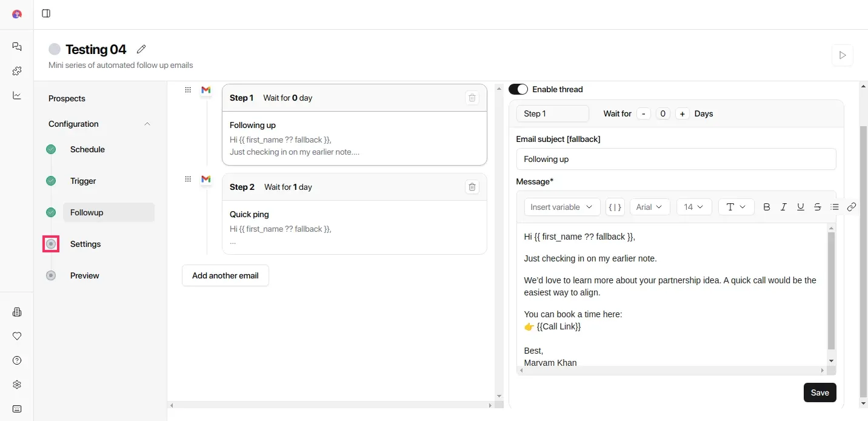Delete Step 2 using its trash icon
The image size is (868, 421).
coord(472,187)
